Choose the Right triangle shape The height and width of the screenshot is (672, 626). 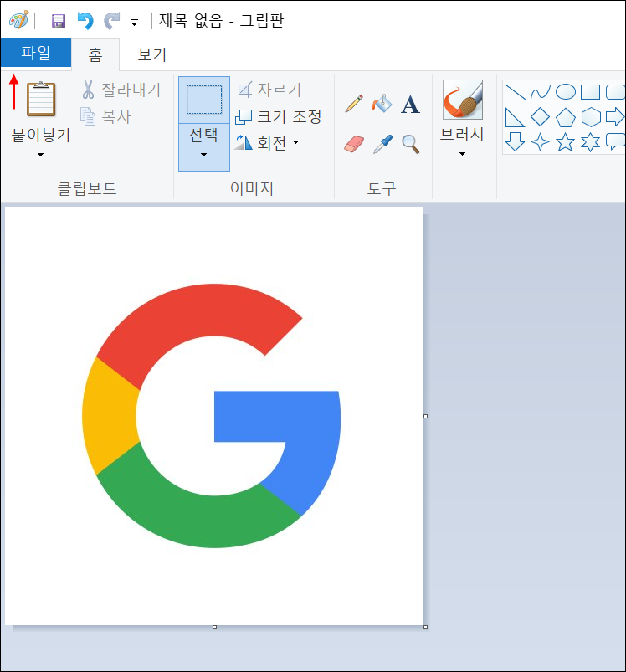(515, 117)
